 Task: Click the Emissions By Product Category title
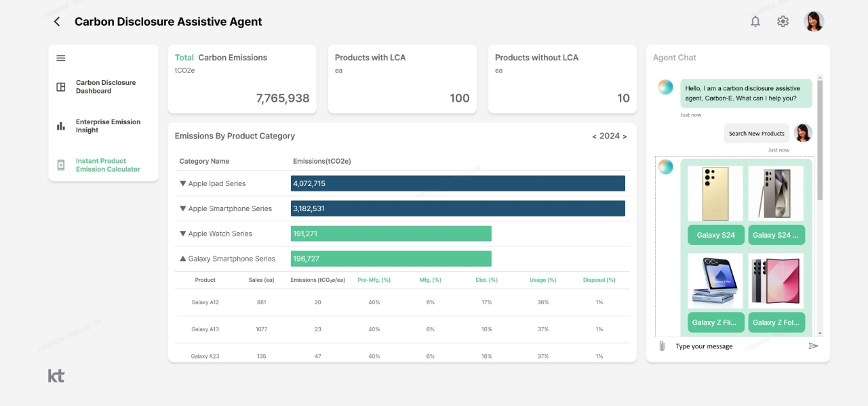tap(235, 136)
